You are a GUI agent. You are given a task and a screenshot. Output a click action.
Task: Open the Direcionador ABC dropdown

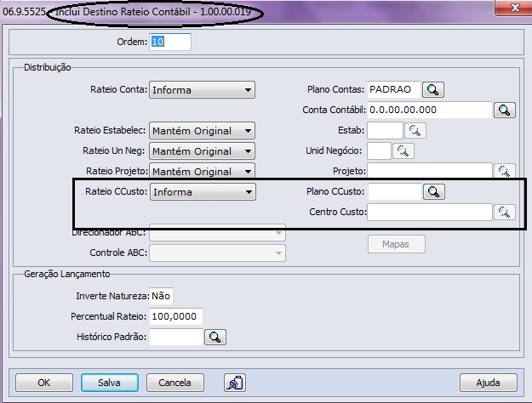point(218,233)
